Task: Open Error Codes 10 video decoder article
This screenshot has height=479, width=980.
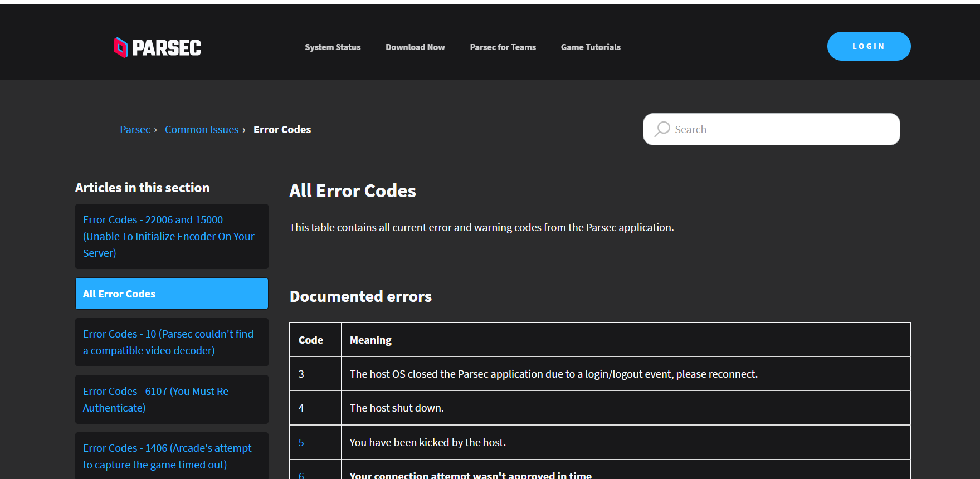Action: click(172, 342)
